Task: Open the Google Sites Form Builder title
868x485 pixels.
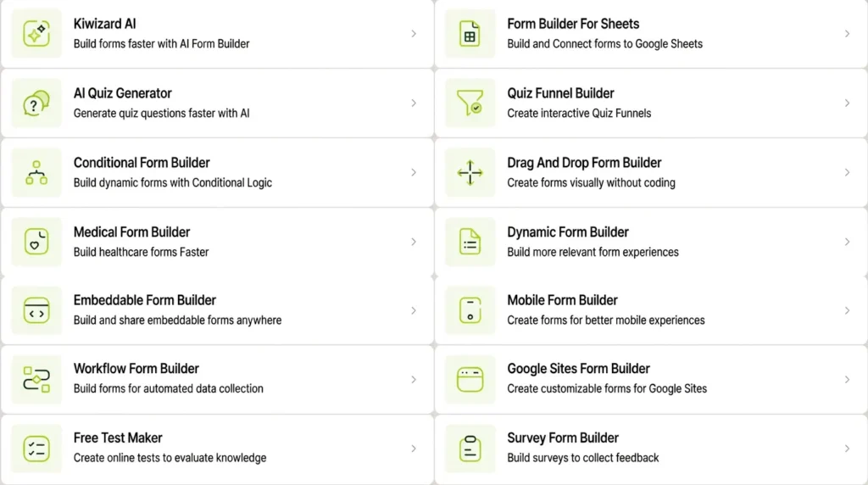Action: coord(578,369)
